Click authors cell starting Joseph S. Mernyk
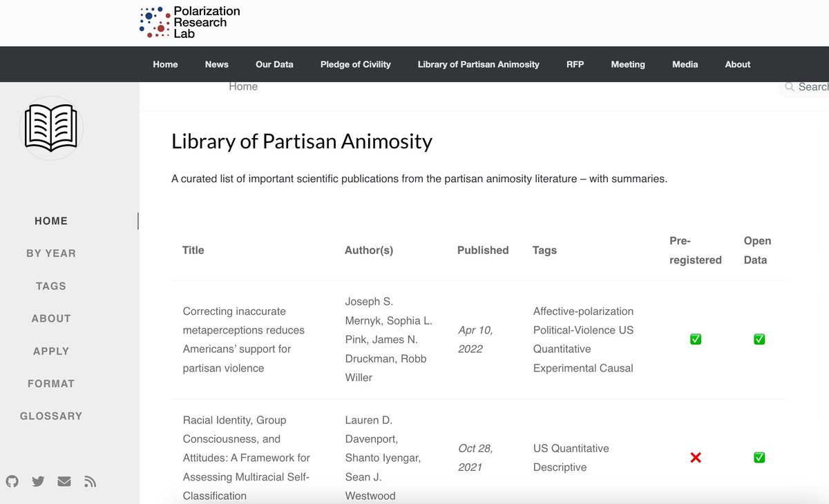 (x=388, y=340)
